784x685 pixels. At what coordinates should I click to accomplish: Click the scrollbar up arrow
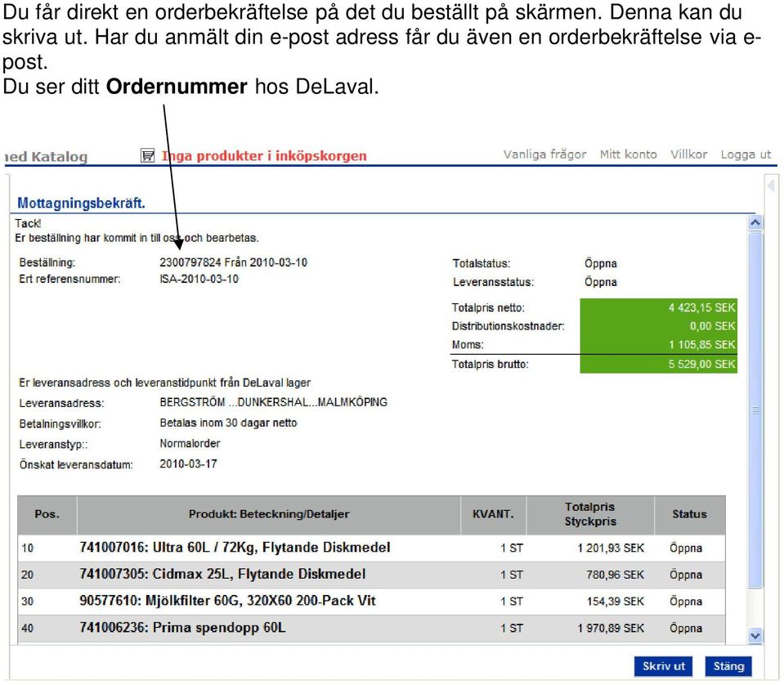(755, 222)
